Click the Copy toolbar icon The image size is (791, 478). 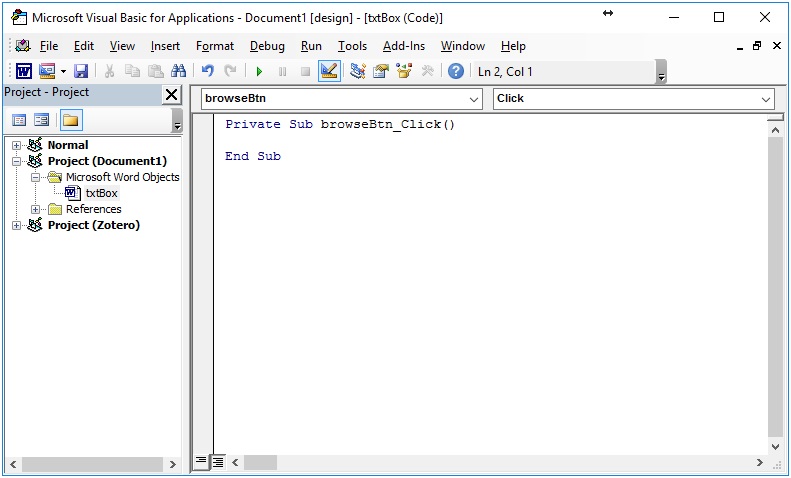pos(132,71)
